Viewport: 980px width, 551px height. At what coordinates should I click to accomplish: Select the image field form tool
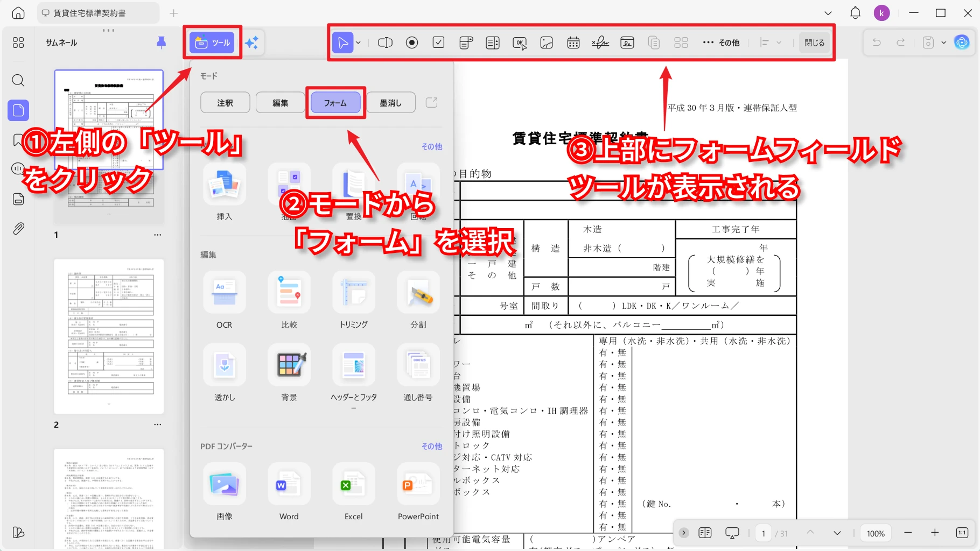[x=547, y=43]
